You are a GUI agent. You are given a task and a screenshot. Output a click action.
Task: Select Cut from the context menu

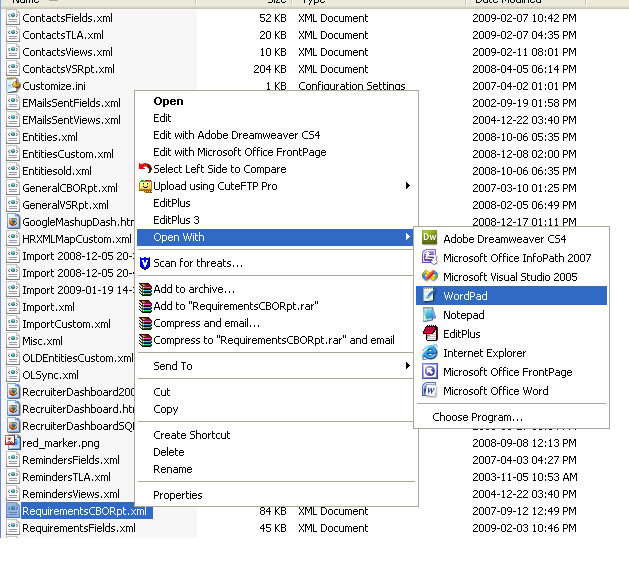[x=162, y=392]
